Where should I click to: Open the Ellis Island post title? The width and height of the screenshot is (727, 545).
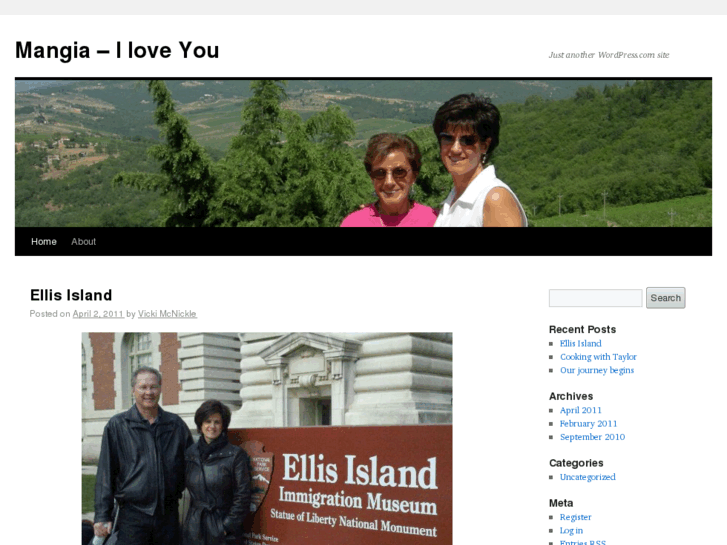click(71, 295)
